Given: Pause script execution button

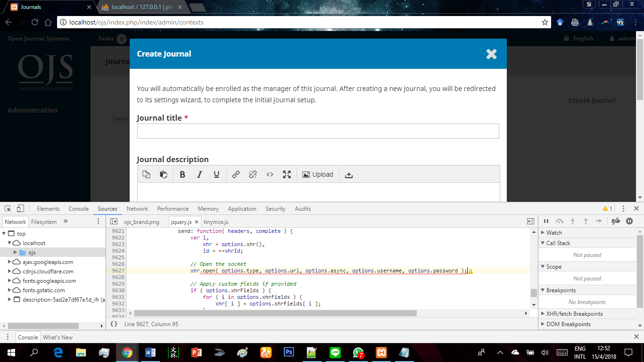Looking at the screenshot, I should click(546, 221).
